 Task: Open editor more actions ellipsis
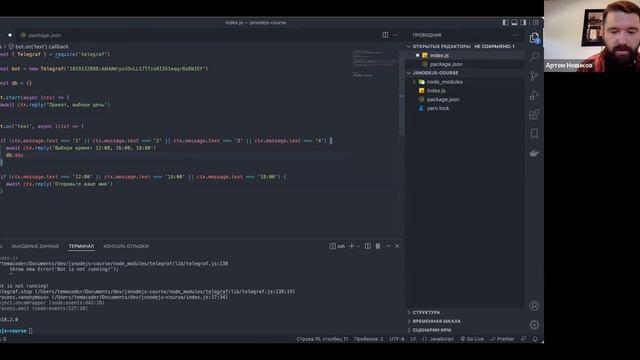[396, 35]
